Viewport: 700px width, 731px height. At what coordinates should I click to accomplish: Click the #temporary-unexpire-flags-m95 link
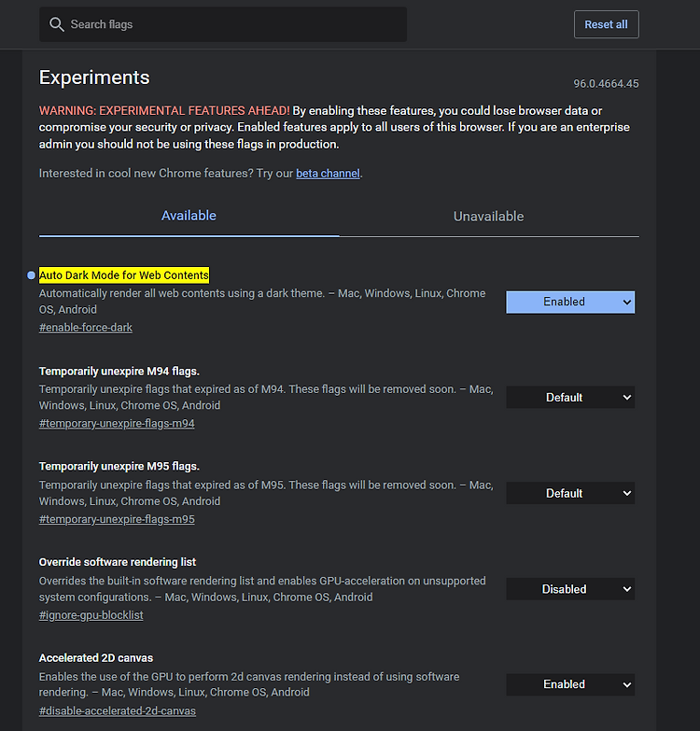tap(117, 519)
